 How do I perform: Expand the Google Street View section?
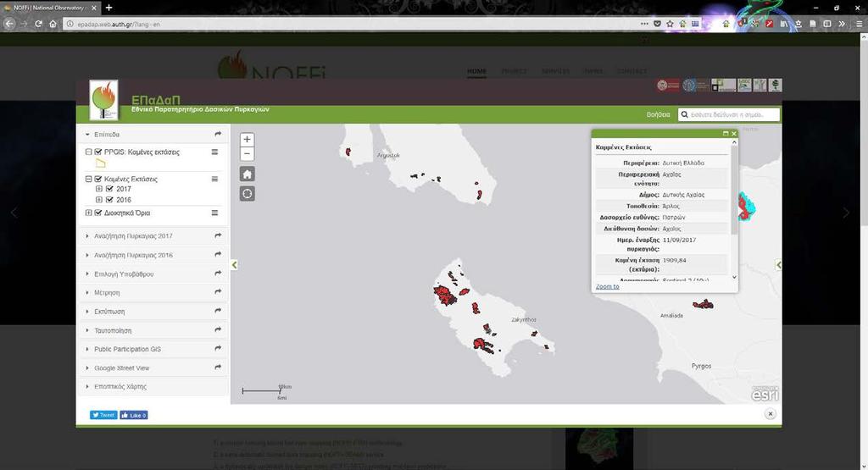[153, 368]
